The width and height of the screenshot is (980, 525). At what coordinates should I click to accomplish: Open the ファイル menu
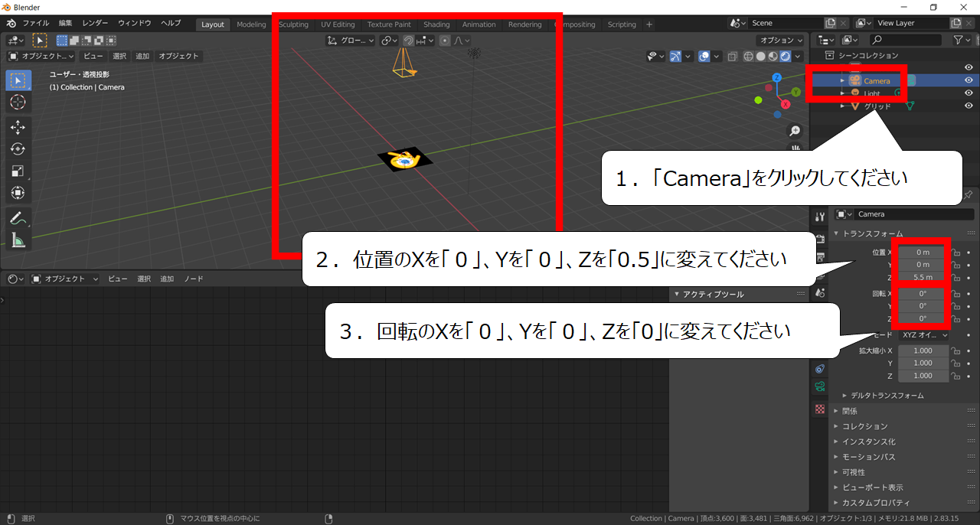pyautogui.click(x=35, y=24)
